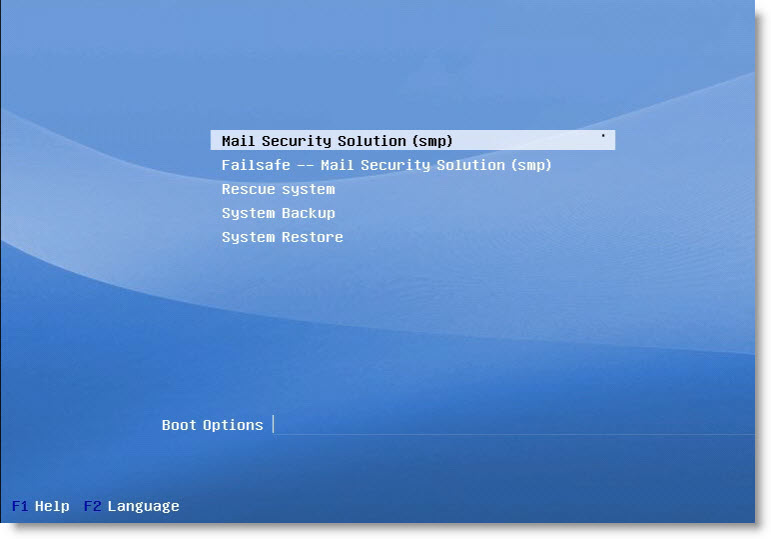Click the word "Failsafe" in second entry
This screenshot has height=539, width=771.
pyautogui.click(x=255, y=165)
